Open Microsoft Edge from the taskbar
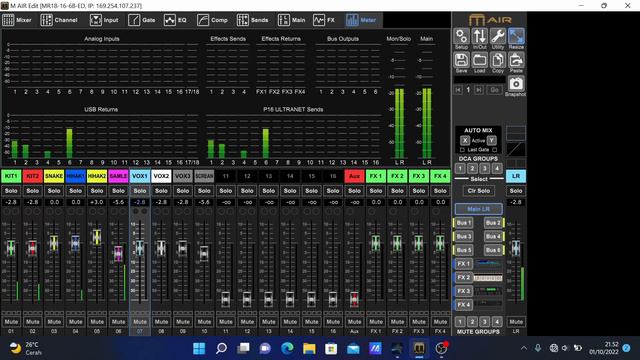Viewport: 640px width, 360px height. click(x=287, y=348)
